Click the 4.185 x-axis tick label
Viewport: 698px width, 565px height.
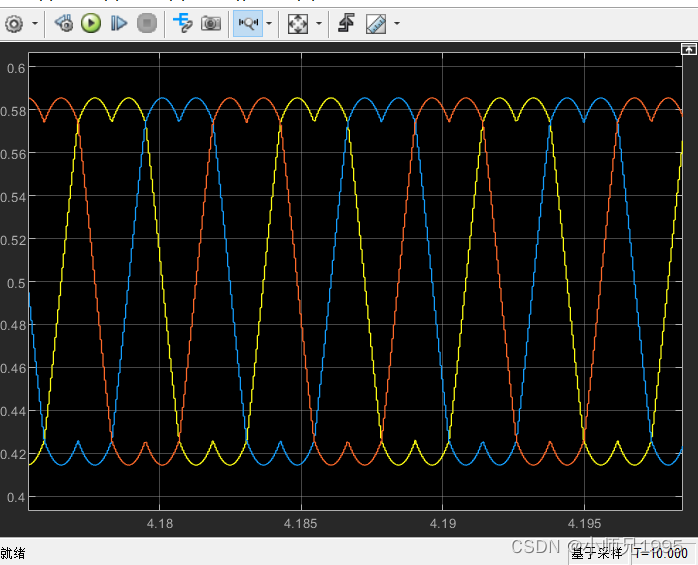[301, 524]
